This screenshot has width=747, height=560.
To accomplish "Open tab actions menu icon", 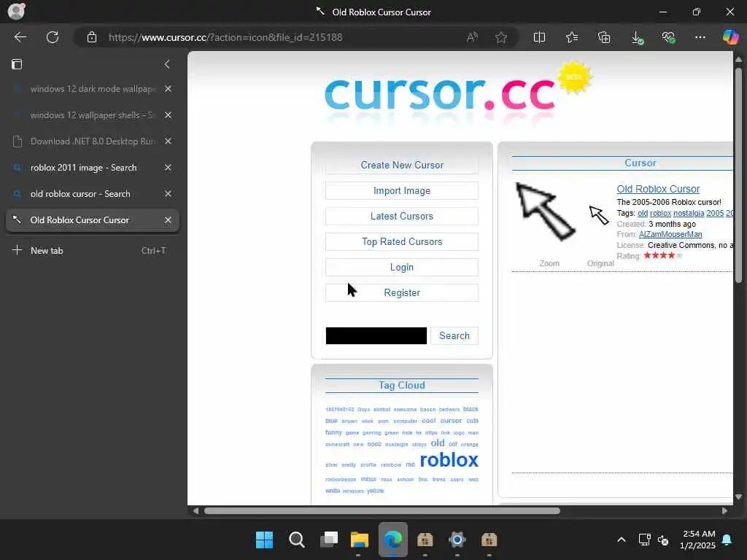I will tap(17, 64).
